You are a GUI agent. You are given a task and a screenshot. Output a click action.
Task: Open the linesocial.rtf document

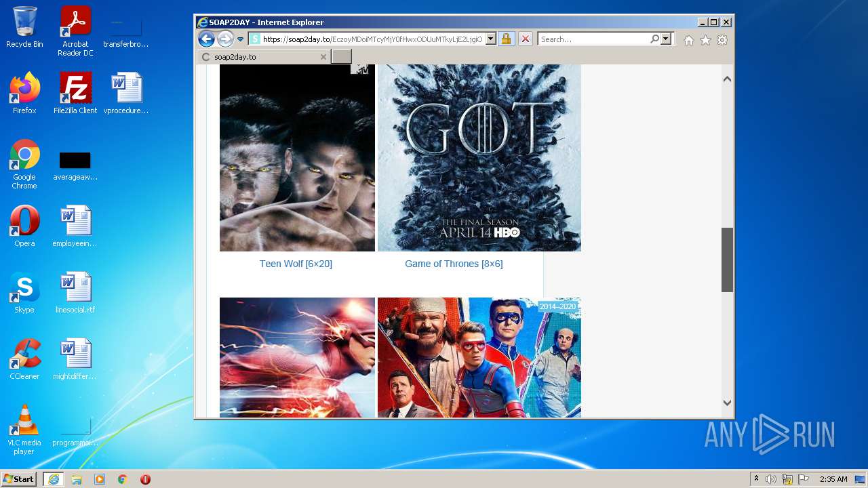pos(75,293)
